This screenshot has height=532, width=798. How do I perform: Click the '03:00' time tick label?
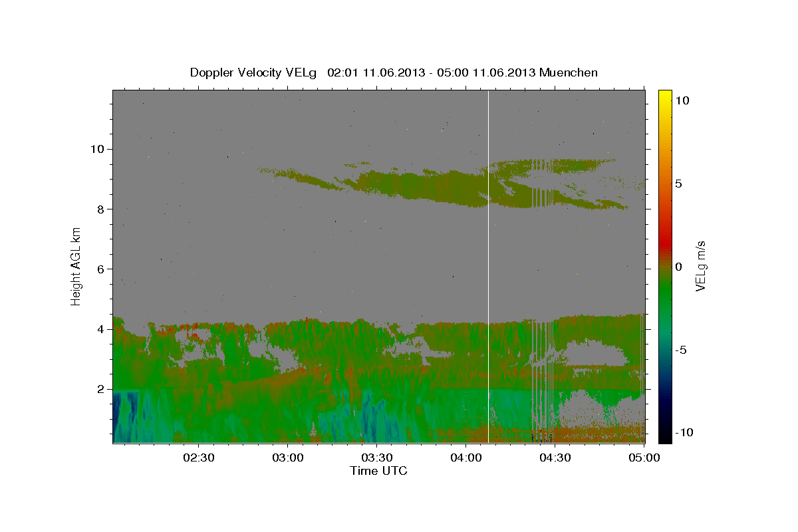287,458
